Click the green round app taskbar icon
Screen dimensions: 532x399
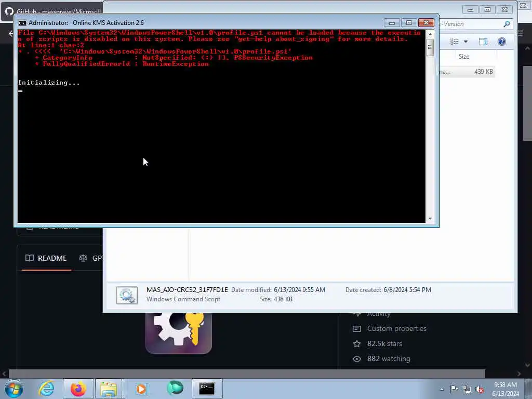click(175, 388)
